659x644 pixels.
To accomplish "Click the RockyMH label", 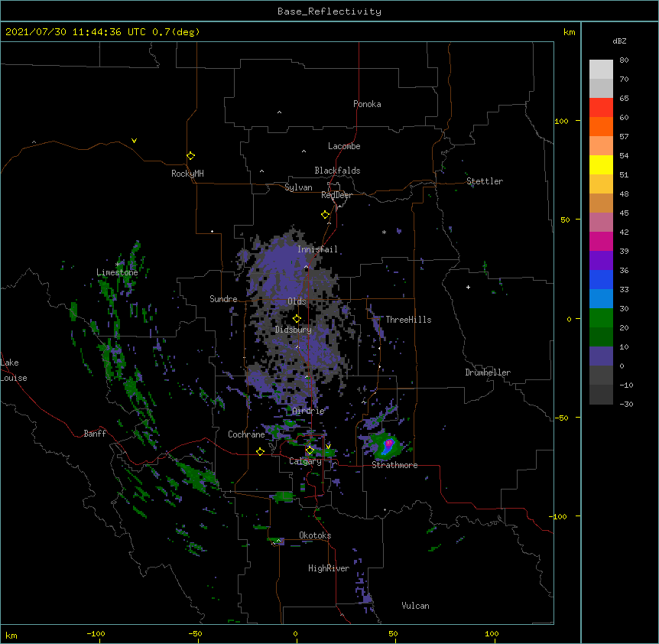I will (187, 174).
